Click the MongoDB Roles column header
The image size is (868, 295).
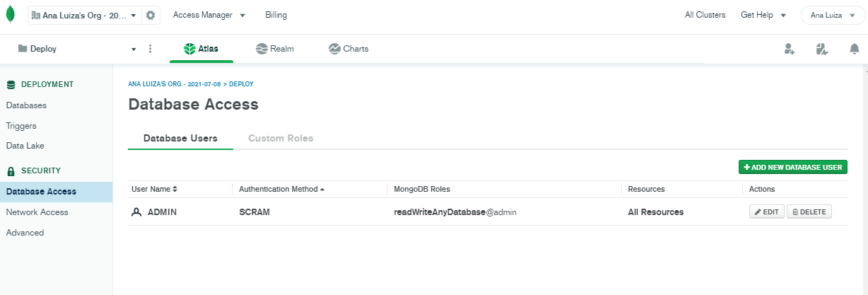[x=422, y=189]
